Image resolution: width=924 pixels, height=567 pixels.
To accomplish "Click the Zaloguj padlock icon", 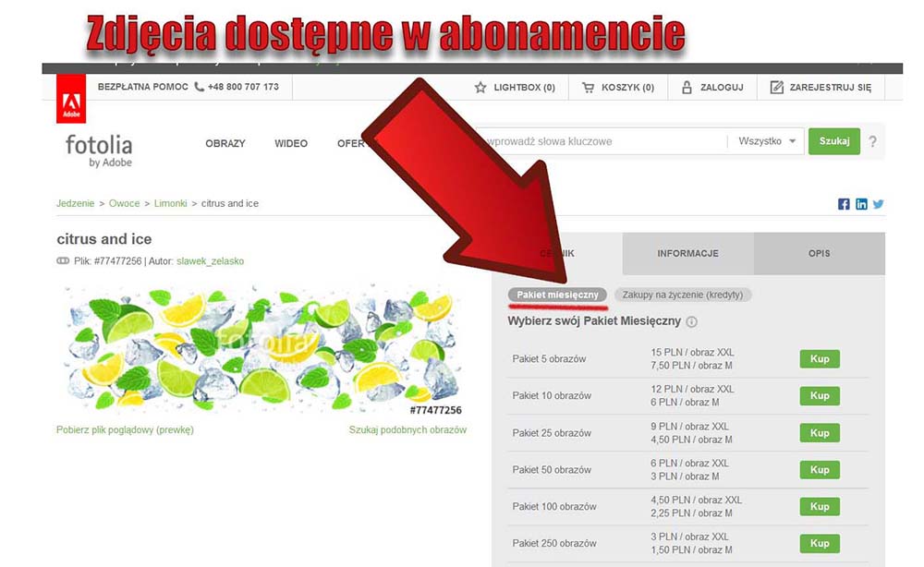I will [687, 88].
